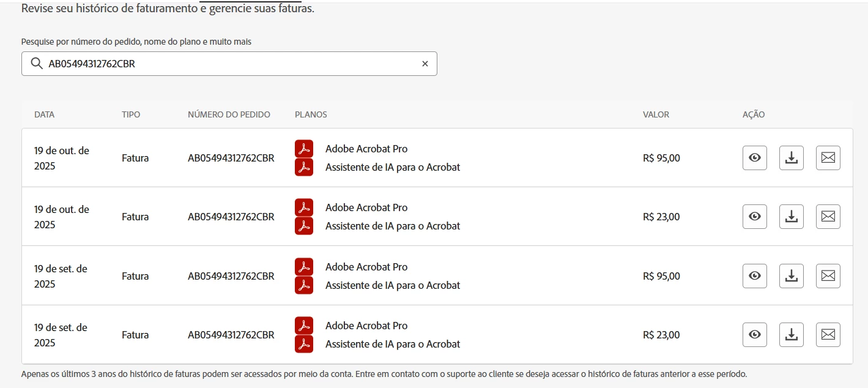Click Fatura type in R$ 23,00 September row

(135, 335)
